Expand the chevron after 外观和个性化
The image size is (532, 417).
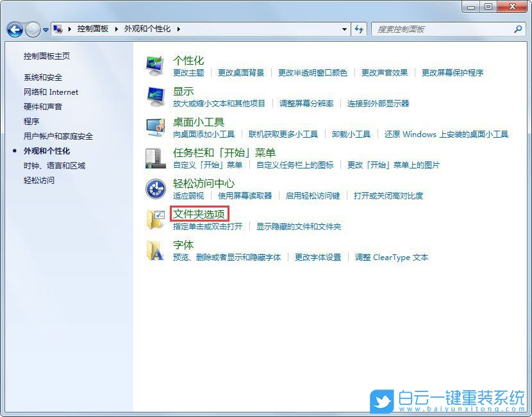pos(178,29)
